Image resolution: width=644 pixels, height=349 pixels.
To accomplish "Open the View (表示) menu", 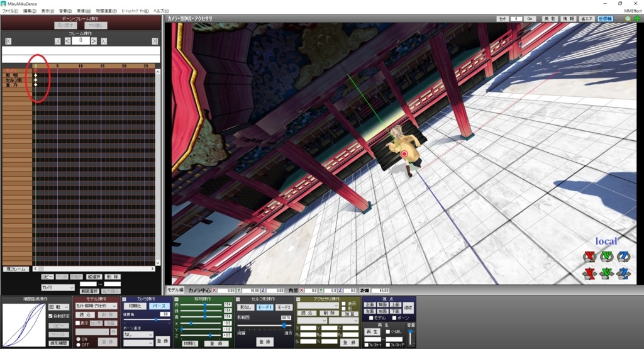I will (48, 11).
